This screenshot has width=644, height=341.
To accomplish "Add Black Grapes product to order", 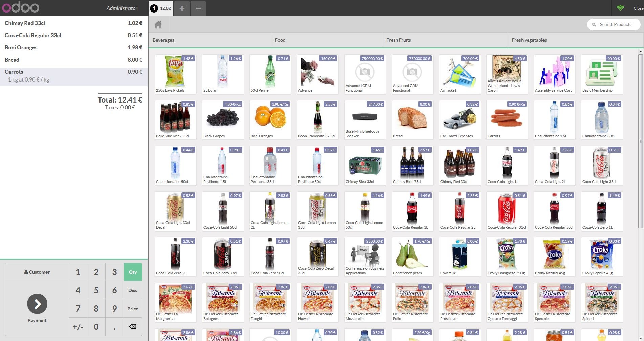I will [223, 120].
